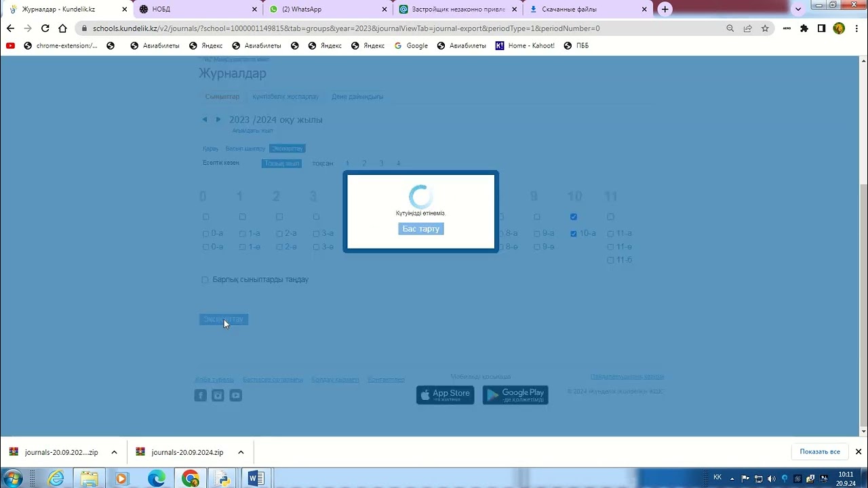Open the Google bookmark
The width and height of the screenshot is (868, 488).
point(411,45)
